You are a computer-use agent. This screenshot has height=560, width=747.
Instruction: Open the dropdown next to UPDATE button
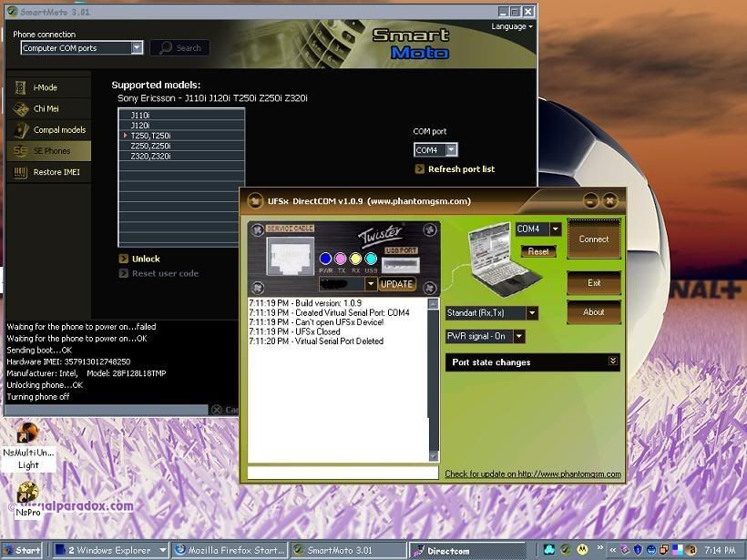click(371, 284)
